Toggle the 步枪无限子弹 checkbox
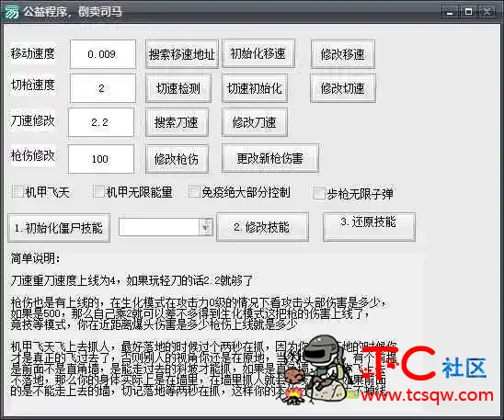The image size is (504, 420). tap(319, 193)
